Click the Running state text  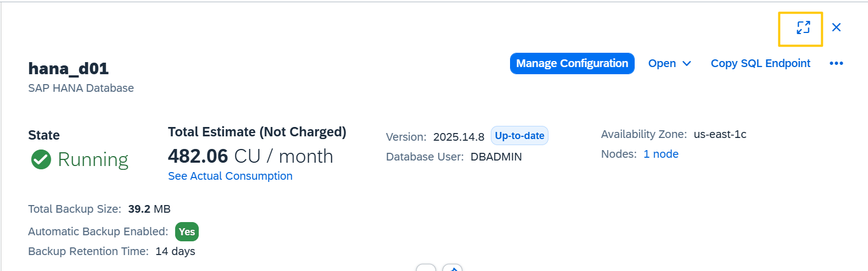pos(93,159)
